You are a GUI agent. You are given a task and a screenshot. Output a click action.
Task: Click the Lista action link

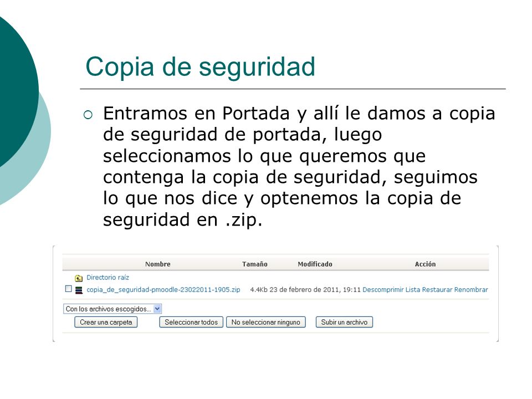pos(412,290)
